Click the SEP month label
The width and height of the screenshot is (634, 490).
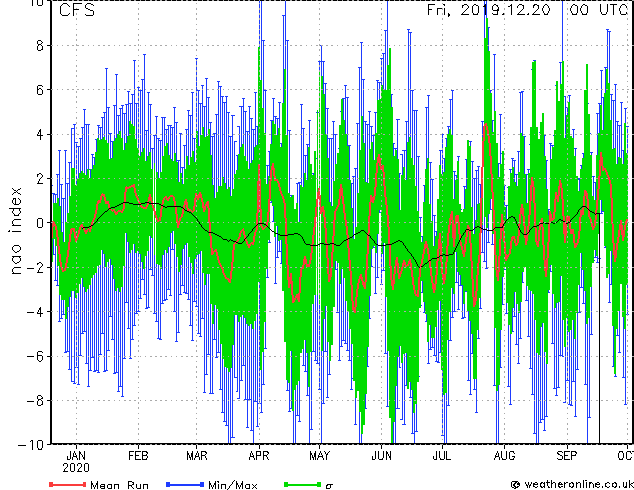[x=566, y=456]
